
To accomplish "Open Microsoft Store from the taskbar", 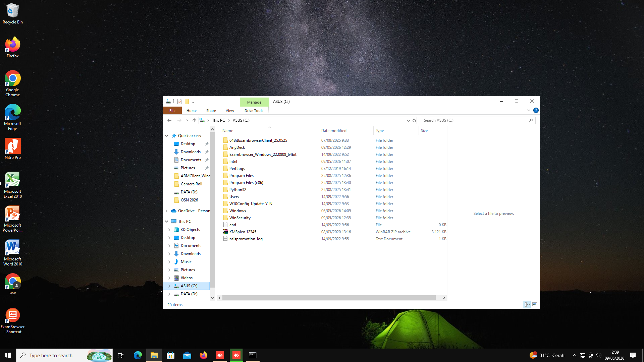I will [x=171, y=355].
